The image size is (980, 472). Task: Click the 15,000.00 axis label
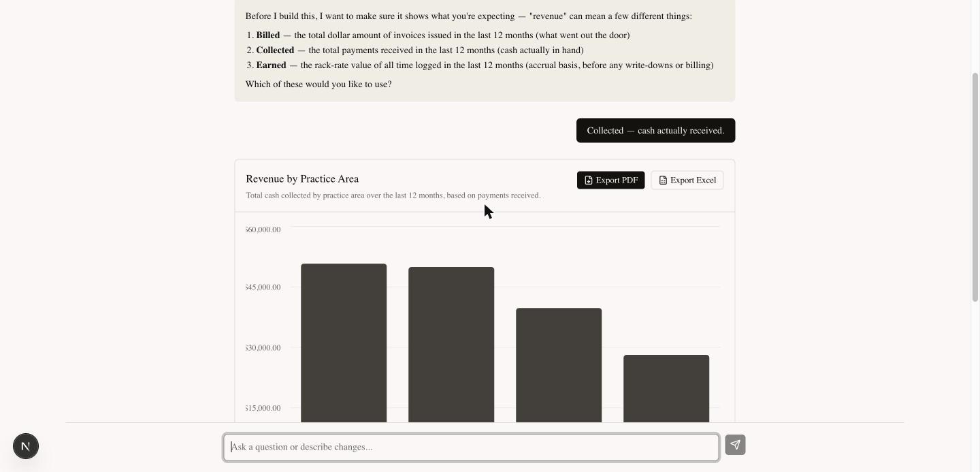point(263,409)
